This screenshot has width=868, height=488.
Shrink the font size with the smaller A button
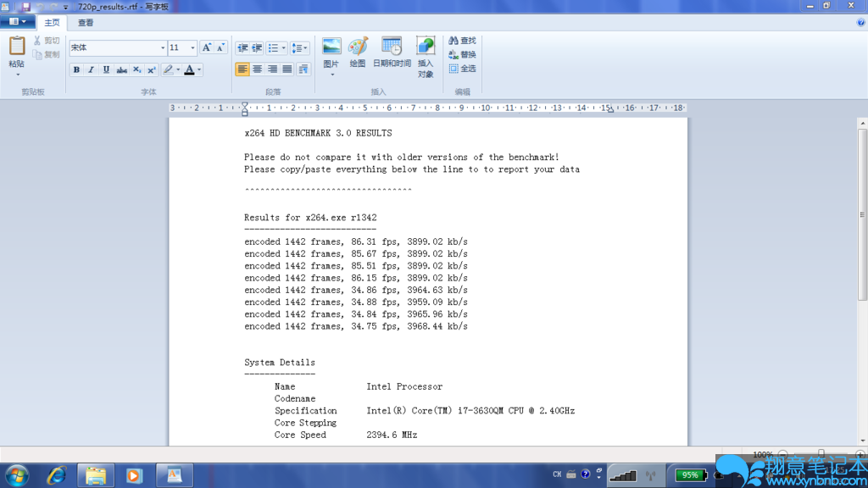pos(220,47)
